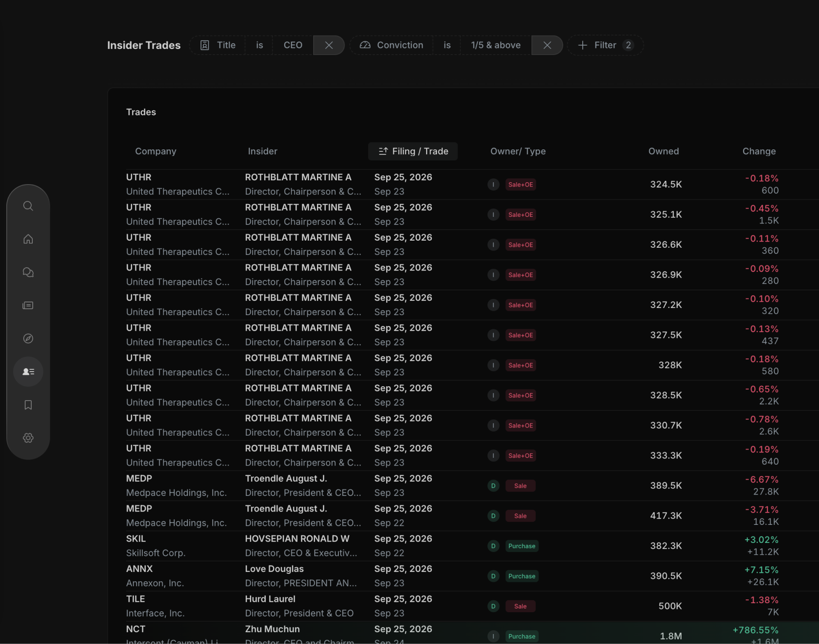Open the 'is' operator of Title filter
Screen dimensions: 819x644
pyautogui.click(x=259, y=45)
